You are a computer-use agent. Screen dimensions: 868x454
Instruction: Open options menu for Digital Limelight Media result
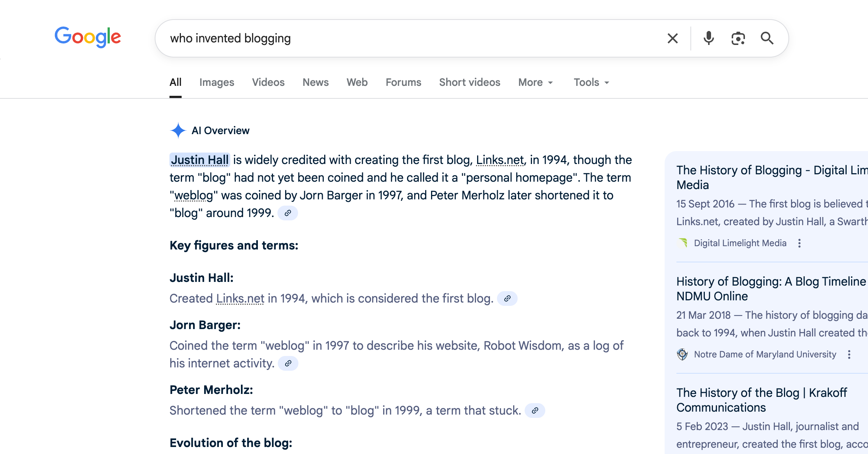(x=799, y=243)
